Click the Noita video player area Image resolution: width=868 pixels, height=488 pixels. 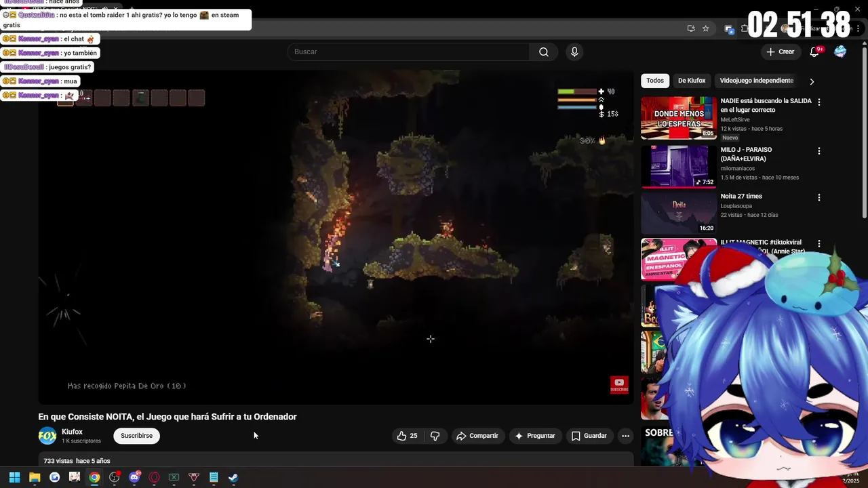point(336,237)
